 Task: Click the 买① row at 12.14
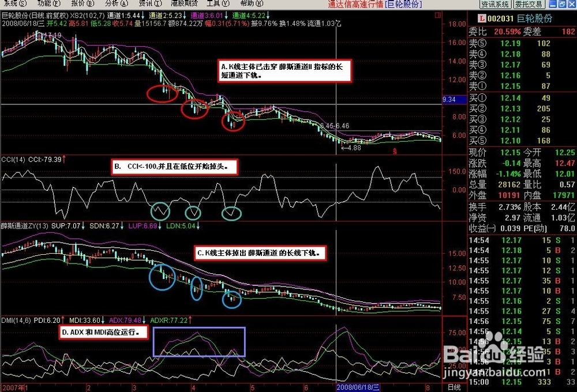click(x=522, y=98)
